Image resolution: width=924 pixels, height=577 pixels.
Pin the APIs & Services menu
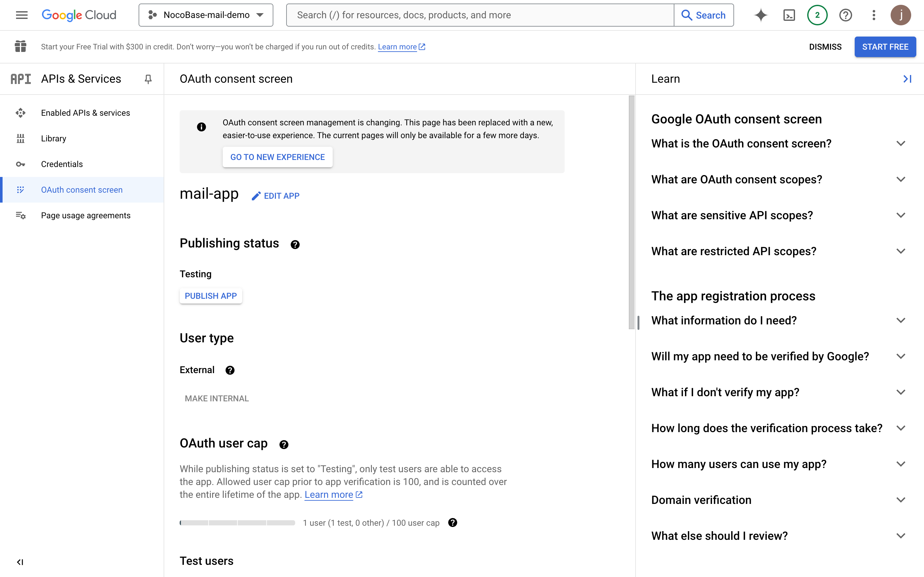click(148, 79)
